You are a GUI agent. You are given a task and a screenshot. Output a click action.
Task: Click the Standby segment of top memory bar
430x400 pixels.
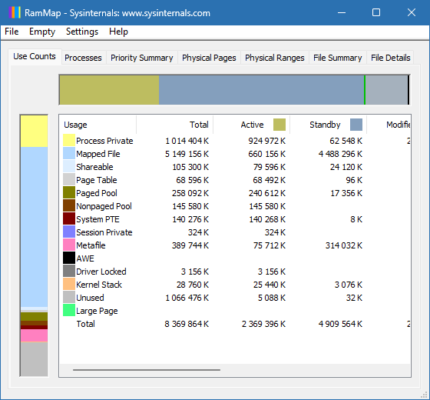click(261, 90)
